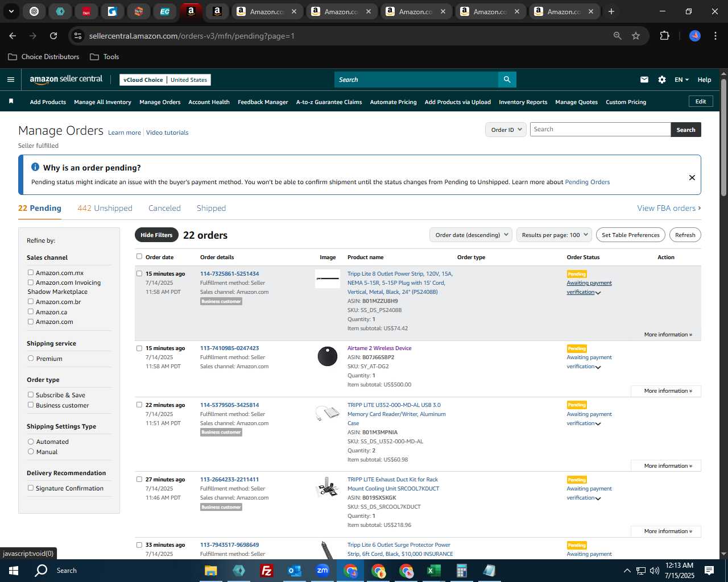Click the Hide Filters button
The image size is (728, 582).
click(x=156, y=235)
